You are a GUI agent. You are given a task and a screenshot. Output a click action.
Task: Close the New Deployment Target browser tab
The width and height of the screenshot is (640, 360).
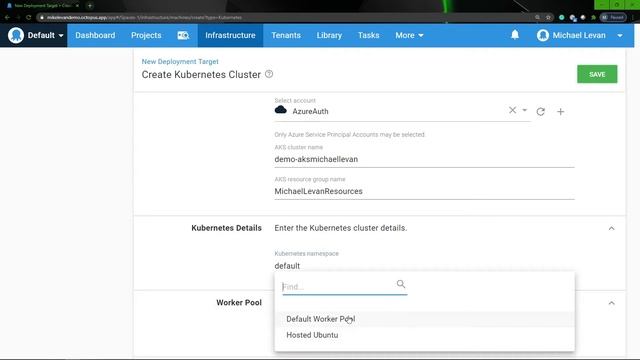[77, 6]
